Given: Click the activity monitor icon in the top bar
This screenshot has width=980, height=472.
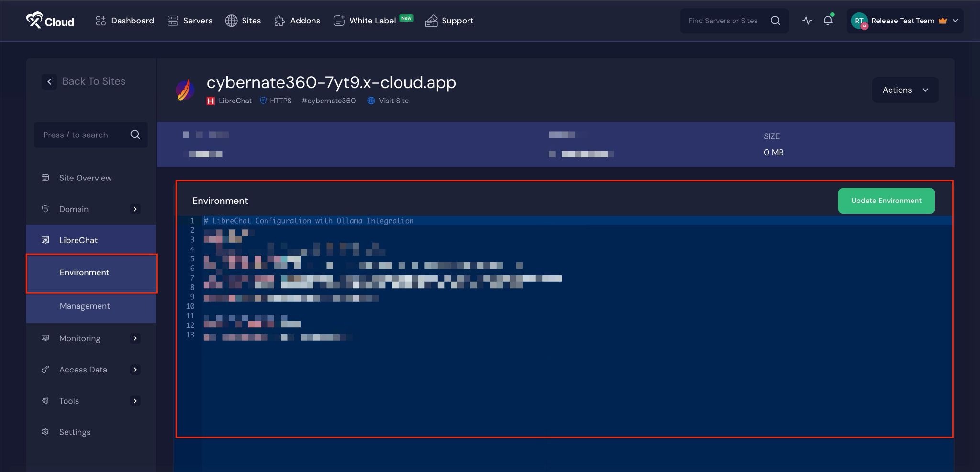Looking at the screenshot, I should click(x=807, y=21).
